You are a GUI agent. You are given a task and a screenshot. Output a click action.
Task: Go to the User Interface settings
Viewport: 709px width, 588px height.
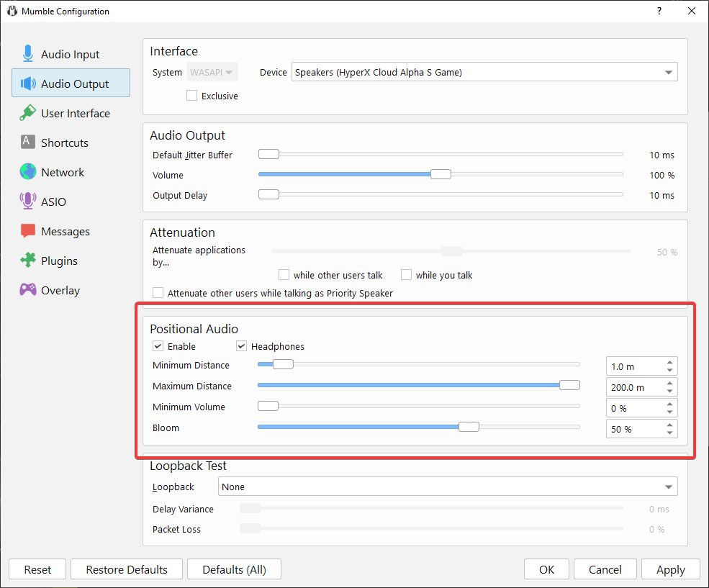(71, 113)
